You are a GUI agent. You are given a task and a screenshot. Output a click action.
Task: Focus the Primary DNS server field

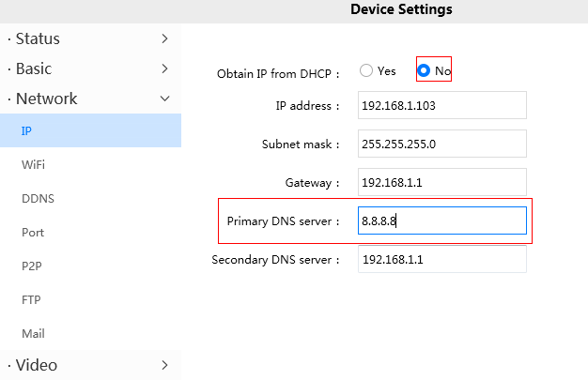coord(441,220)
